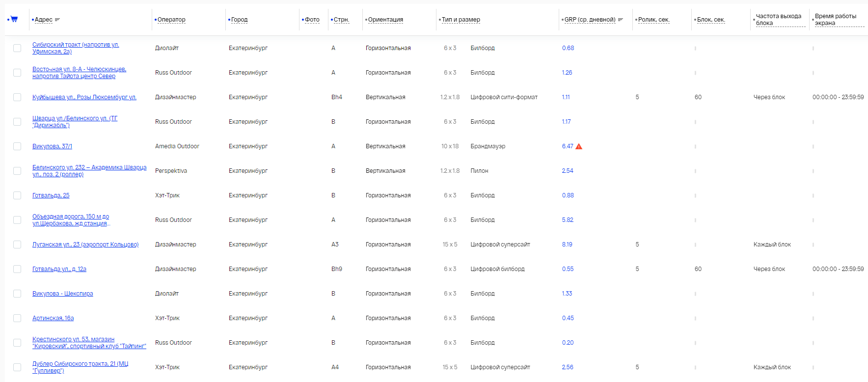Click the sort icon beside Адрес
Image resolution: width=868 pixels, height=382 pixels.
[x=57, y=20]
